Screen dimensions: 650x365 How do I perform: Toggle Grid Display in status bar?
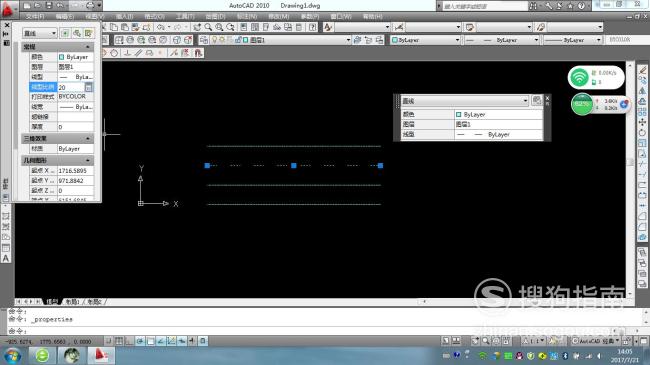119,341
